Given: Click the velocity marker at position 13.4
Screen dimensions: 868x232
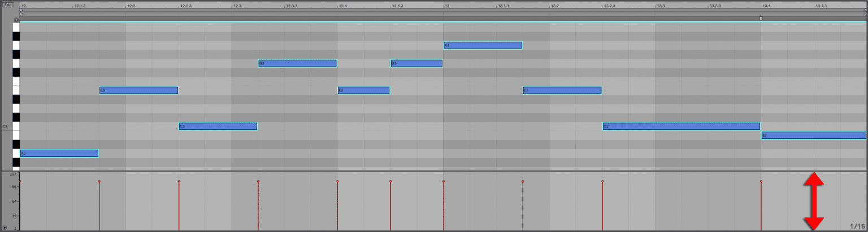Looking at the screenshot, I should coord(761,181).
